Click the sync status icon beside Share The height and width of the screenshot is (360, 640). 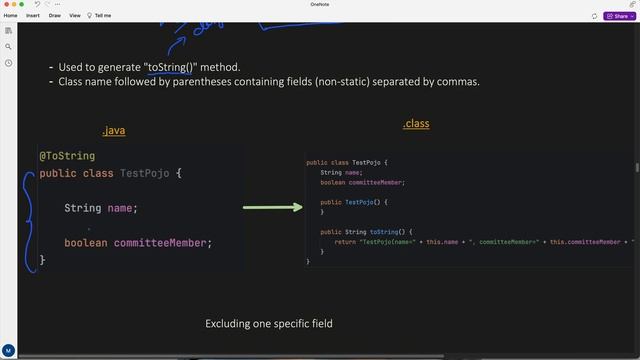click(x=594, y=16)
